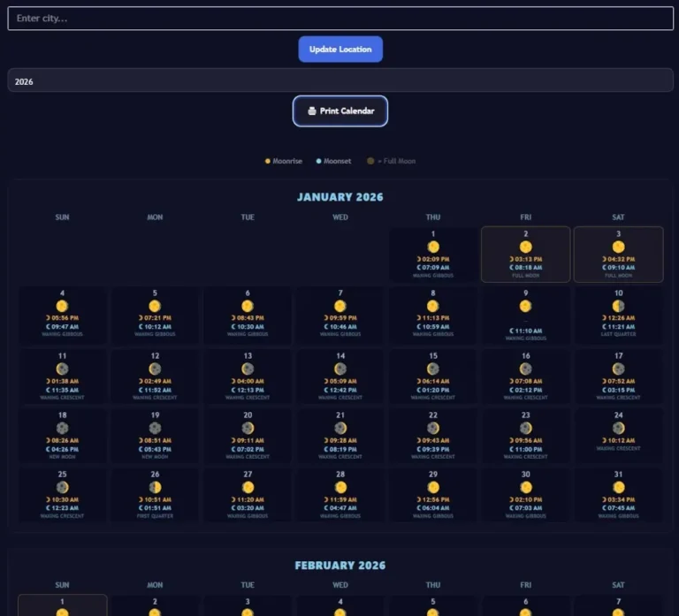Click the new moon icon on January 19
The width and height of the screenshot is (679, 616).
click(x=155, y=428)
